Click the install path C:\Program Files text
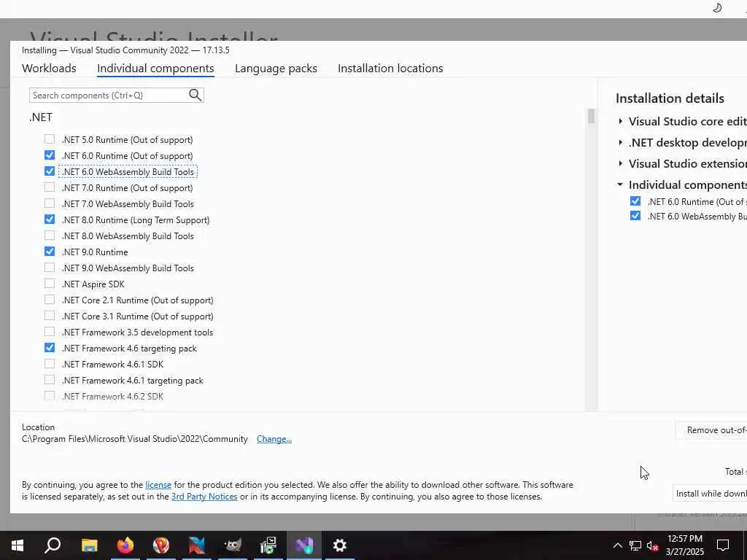The height and width of the screenshot is (560, 747). pos(135,438)
